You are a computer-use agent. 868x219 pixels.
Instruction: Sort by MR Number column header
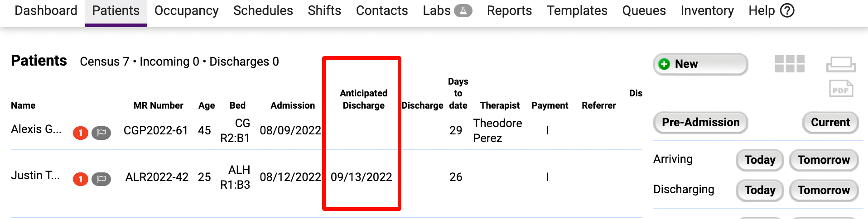click(158, 105)
